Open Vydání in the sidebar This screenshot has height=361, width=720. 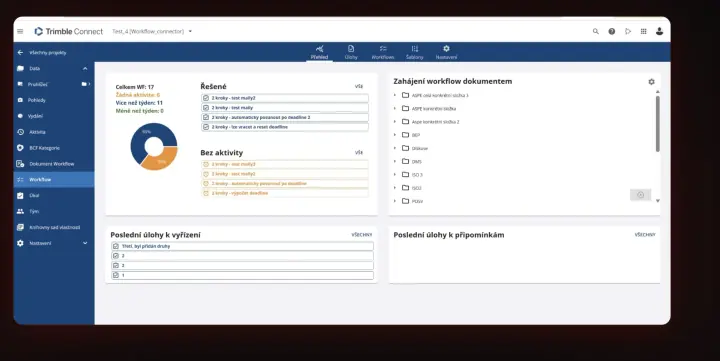point(36,116)
